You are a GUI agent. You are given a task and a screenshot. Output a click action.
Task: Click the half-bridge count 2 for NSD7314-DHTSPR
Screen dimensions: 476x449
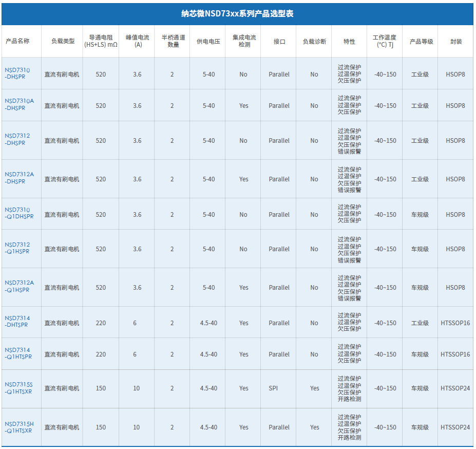click(172, 323)
